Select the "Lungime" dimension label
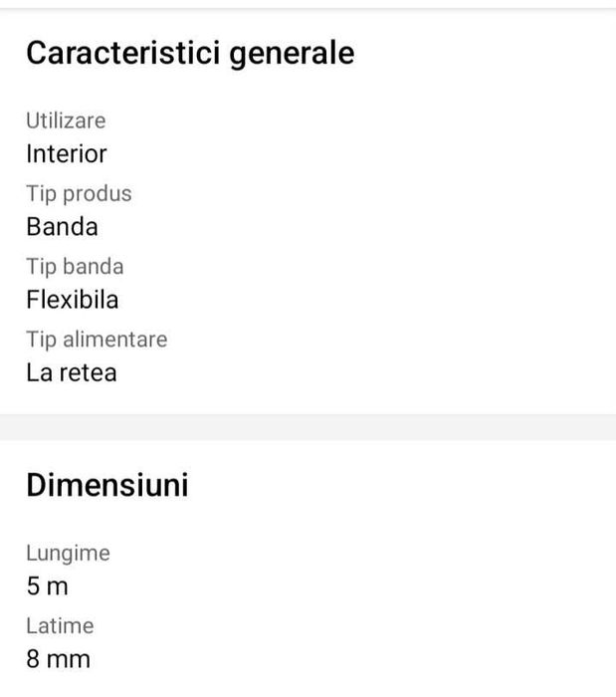This screenshot has height=697, width=616. [x=68, y=553]
